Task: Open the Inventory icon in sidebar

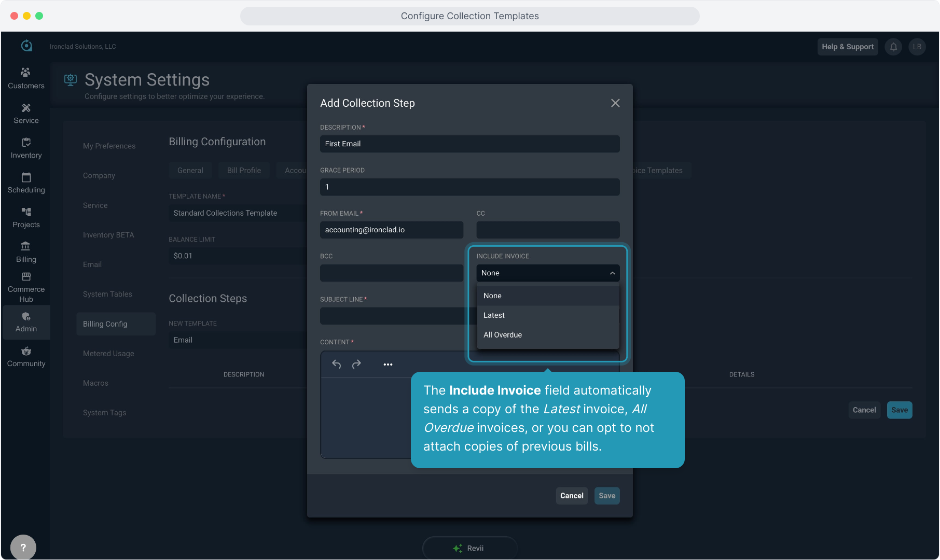Action: pos(26,143)
